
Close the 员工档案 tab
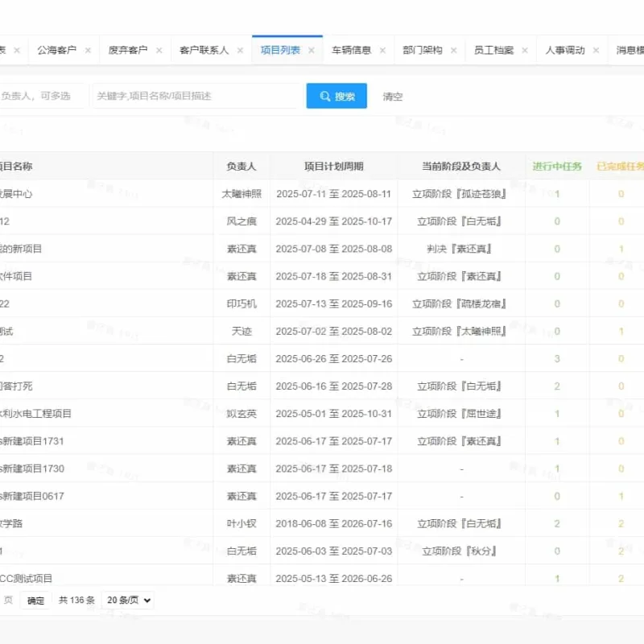tap(525, 50)
